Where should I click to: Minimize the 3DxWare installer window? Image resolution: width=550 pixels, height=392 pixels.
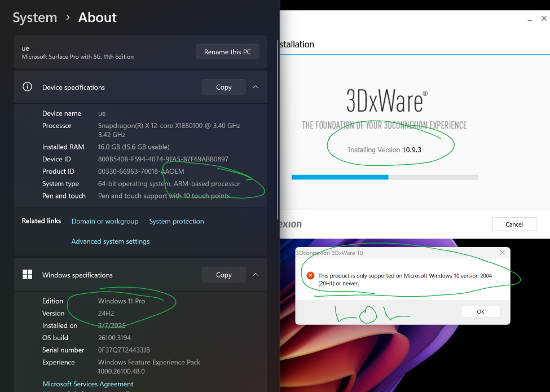pyautogui.click(x=530, y=19)
